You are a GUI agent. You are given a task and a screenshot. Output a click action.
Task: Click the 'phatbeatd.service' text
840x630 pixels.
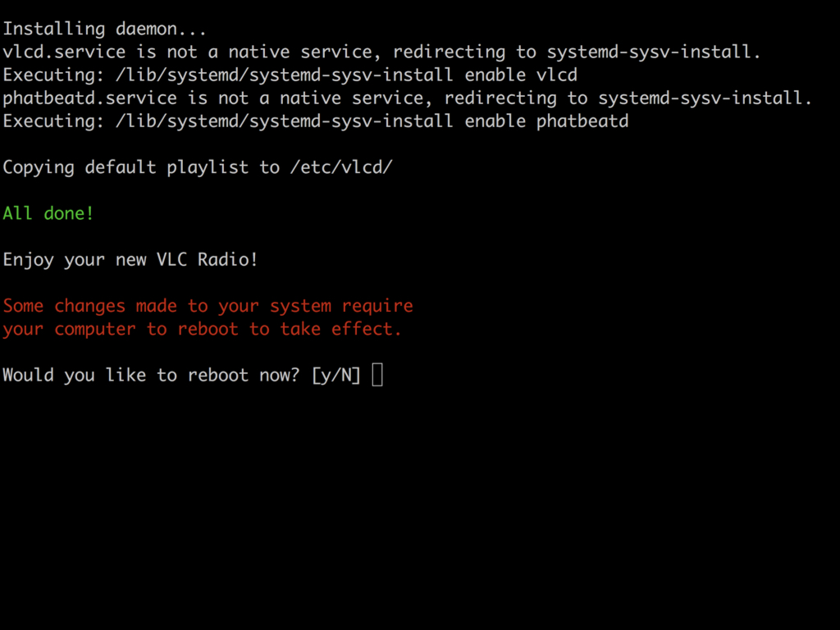(90, 98)
